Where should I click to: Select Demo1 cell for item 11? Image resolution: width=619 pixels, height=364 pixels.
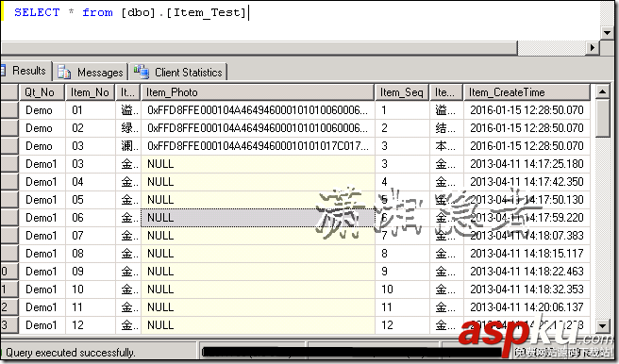click(x=42, y=307)
